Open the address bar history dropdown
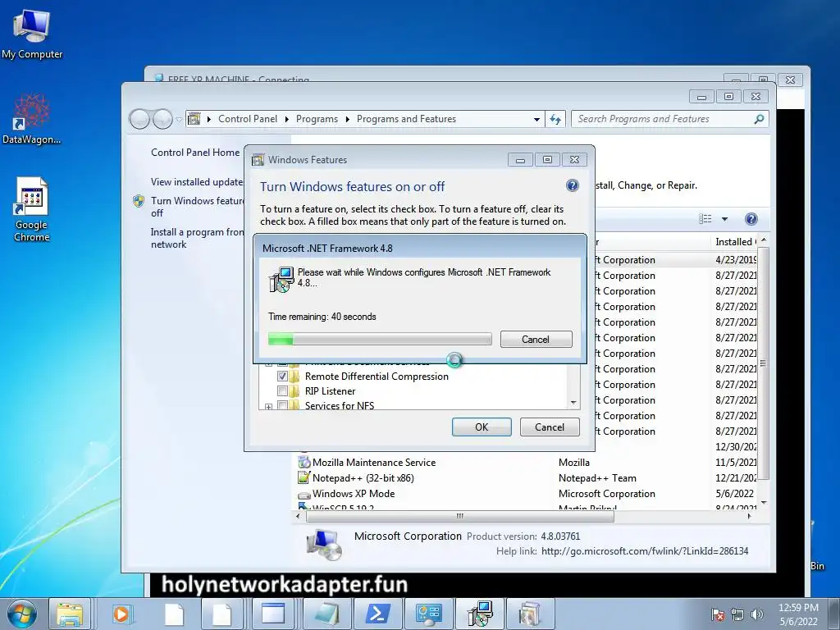840x630 pixels. (x=536, y=119)
